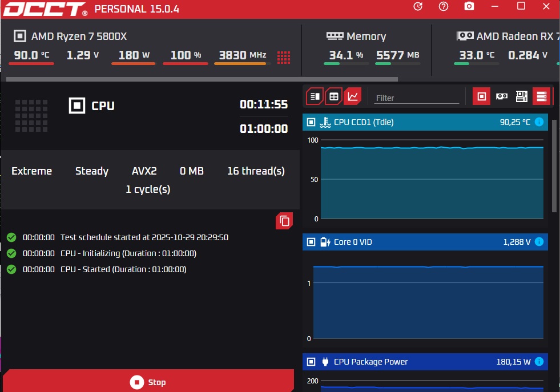Click the OCCT logo
The width and height of the screenshot is (560, 392).
(x=45, y=9)
